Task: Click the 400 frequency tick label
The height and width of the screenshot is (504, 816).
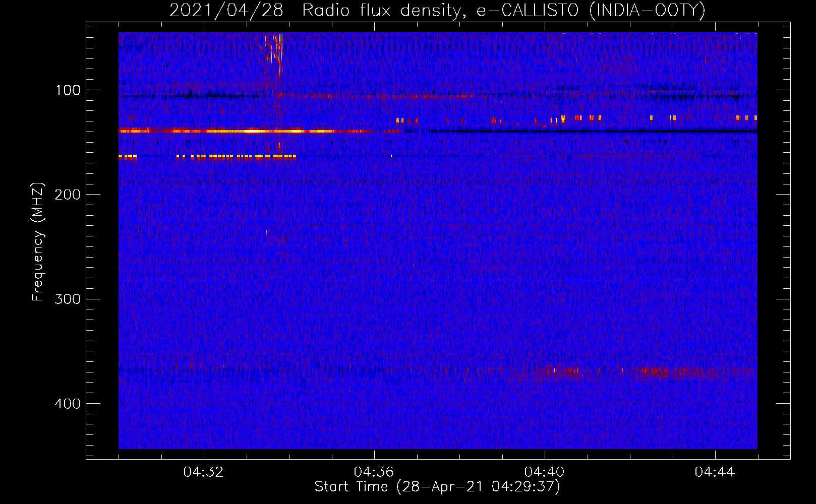Action: (x=67, y=404)
